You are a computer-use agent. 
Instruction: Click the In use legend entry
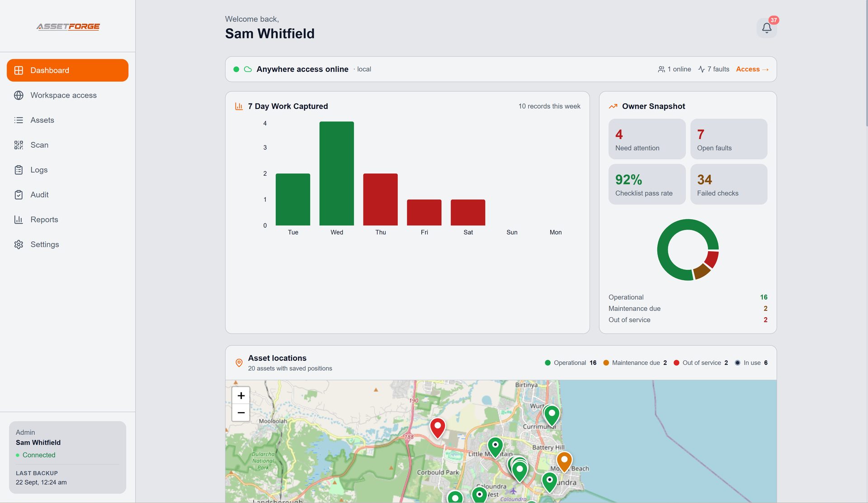pyautogui.click(x=751, y=362)
